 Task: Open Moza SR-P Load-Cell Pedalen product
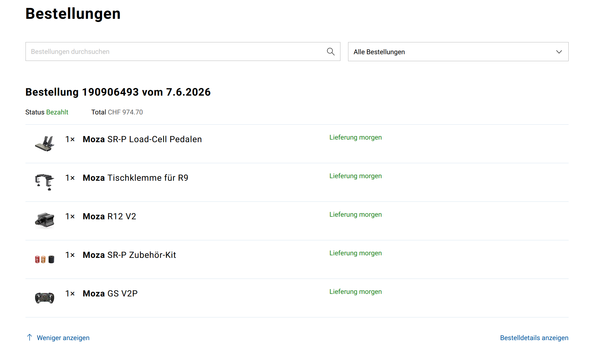pos(142,139)
